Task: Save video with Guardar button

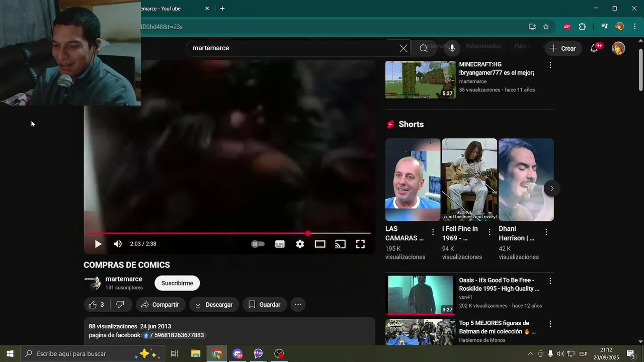Action: 265,305
